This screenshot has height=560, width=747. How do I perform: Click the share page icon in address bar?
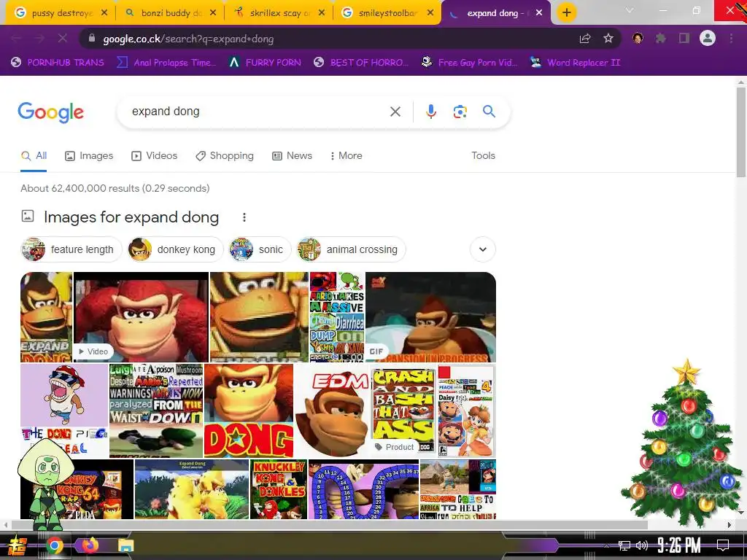[x=585, y=38]
